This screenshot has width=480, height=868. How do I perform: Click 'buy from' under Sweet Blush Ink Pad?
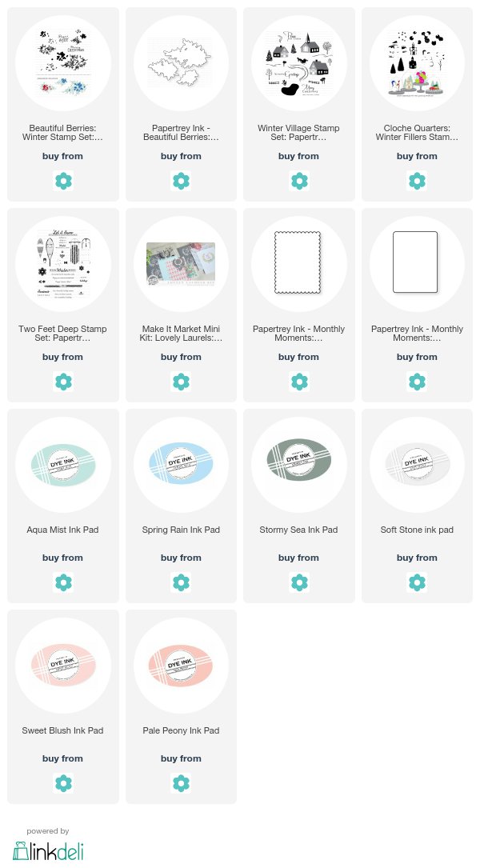[x=62, y=758]
